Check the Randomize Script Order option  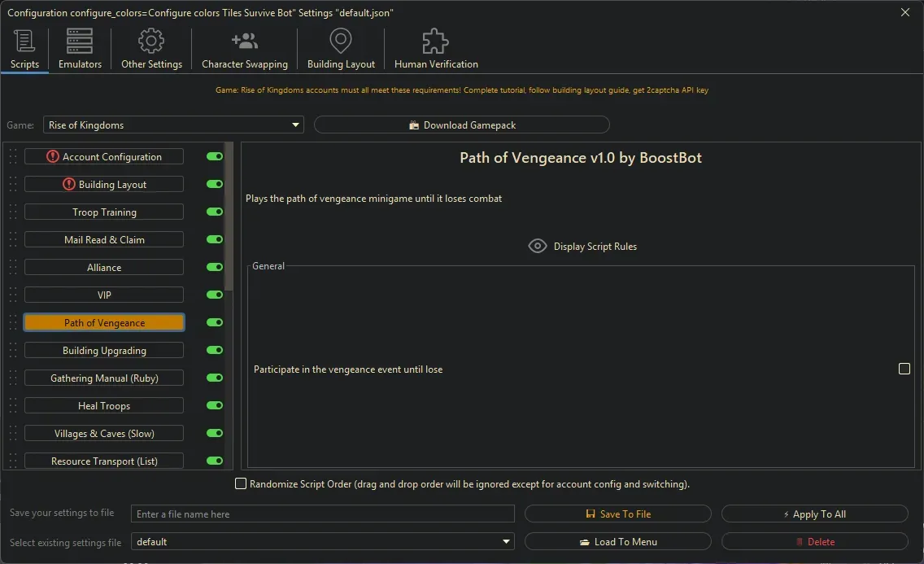[x=241, y=483]
